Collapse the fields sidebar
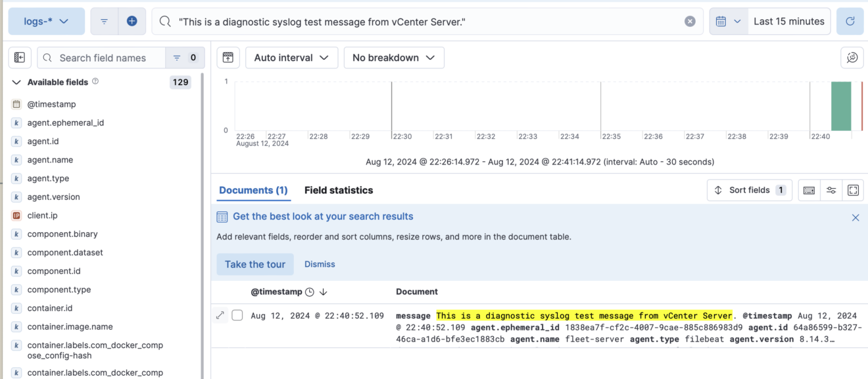868x379 pixels. [x=19, y=58]
